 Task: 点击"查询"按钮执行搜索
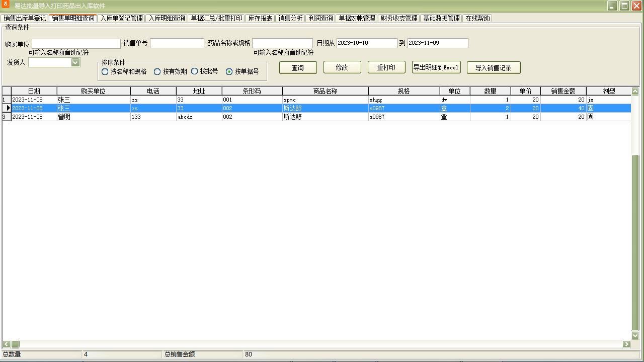point(298,67)
